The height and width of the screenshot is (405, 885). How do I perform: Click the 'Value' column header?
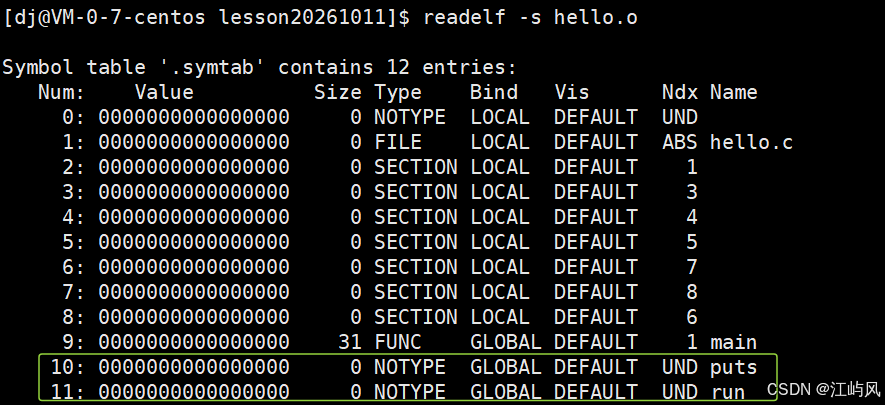click(164, 92)
